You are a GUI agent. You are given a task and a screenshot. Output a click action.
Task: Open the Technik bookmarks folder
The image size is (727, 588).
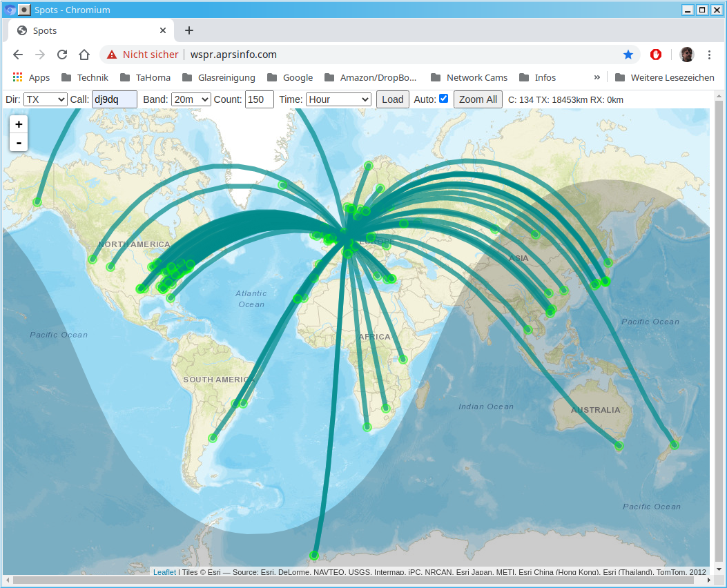[85, 77]
